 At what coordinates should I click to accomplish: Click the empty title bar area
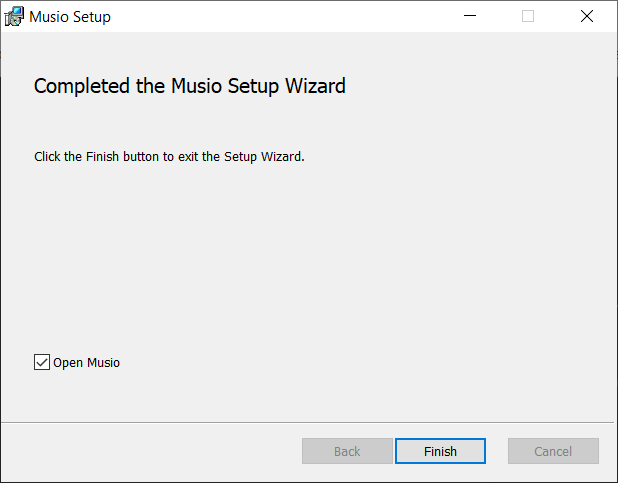tap(280, 17)
